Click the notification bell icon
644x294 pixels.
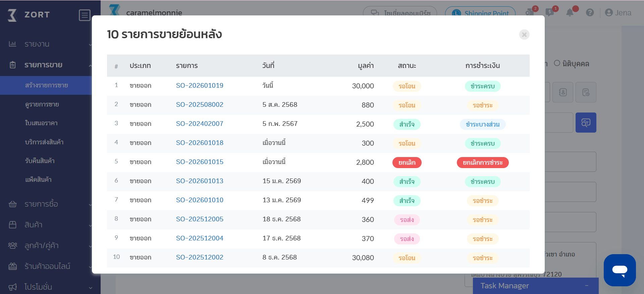(570, 13)
